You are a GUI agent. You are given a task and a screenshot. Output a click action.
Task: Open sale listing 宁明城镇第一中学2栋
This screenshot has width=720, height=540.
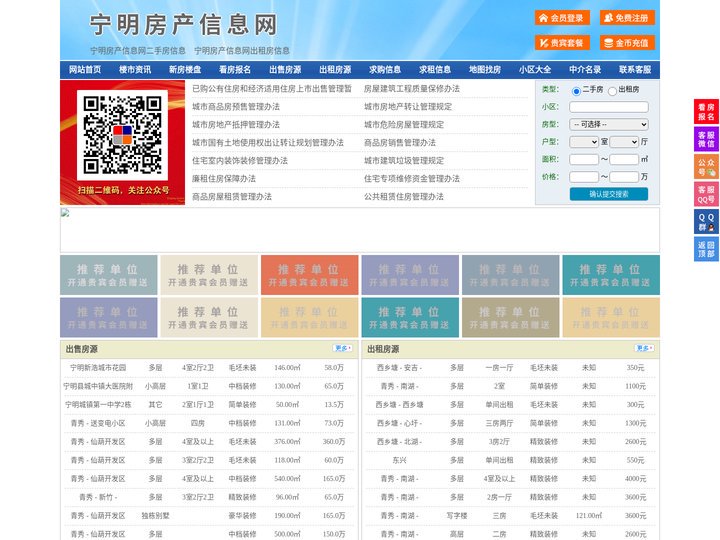click(98, 405)
